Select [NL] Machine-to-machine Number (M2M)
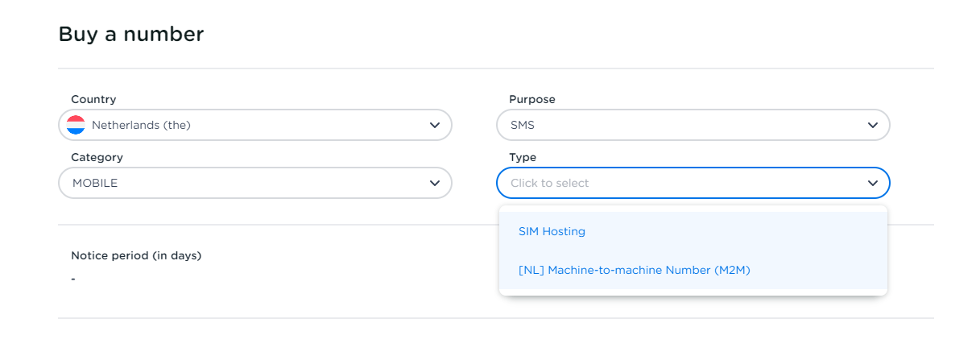 [635, 270]
